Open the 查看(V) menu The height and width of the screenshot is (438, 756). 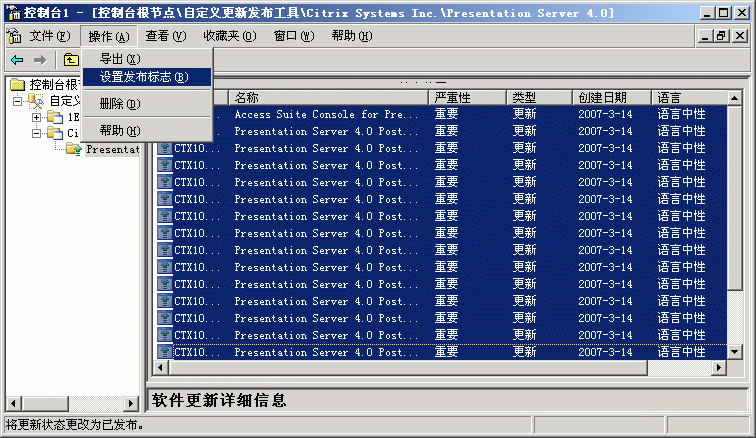(165, 36)
